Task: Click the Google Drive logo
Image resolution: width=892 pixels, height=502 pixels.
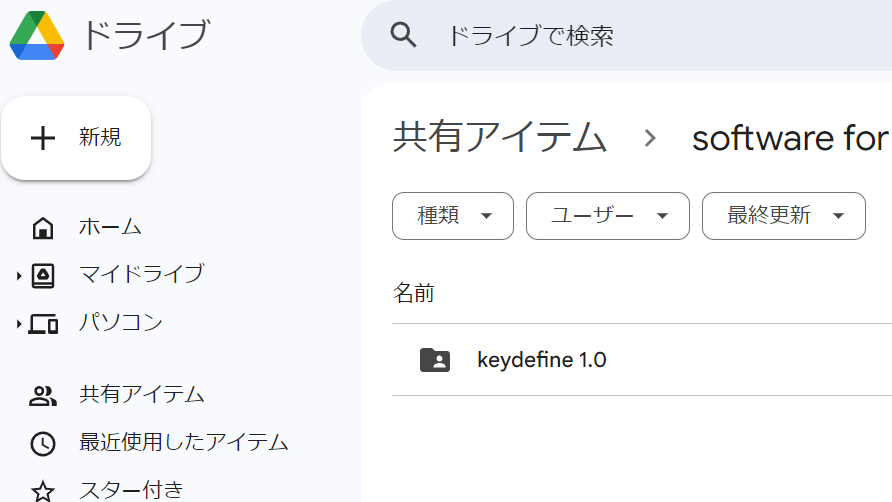Action: click(x=37, y=35)
